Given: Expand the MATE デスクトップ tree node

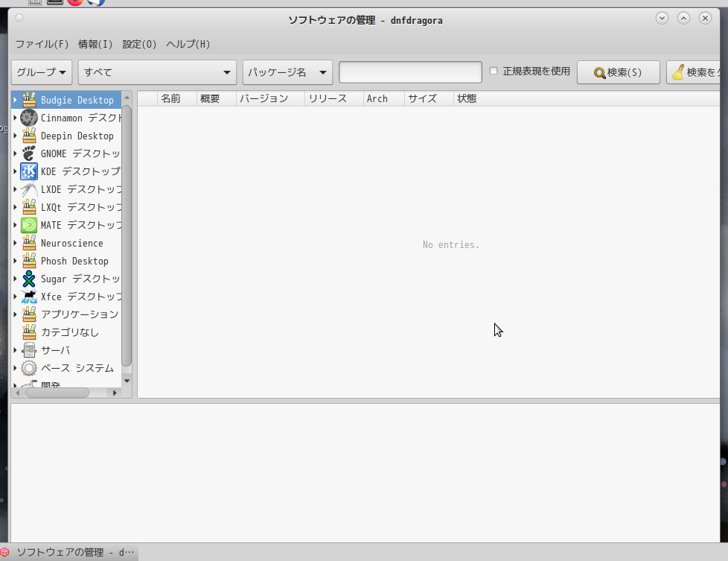Looking at the screenshot, I should 15,225.
